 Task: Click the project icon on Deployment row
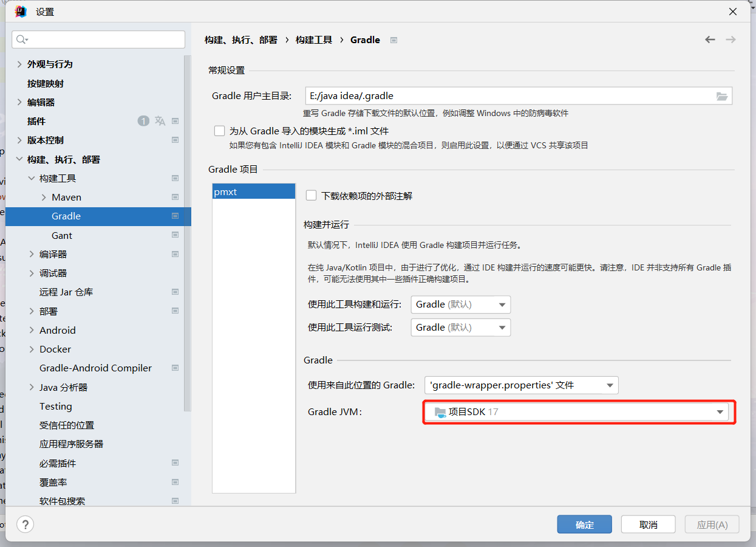(175, 311)
